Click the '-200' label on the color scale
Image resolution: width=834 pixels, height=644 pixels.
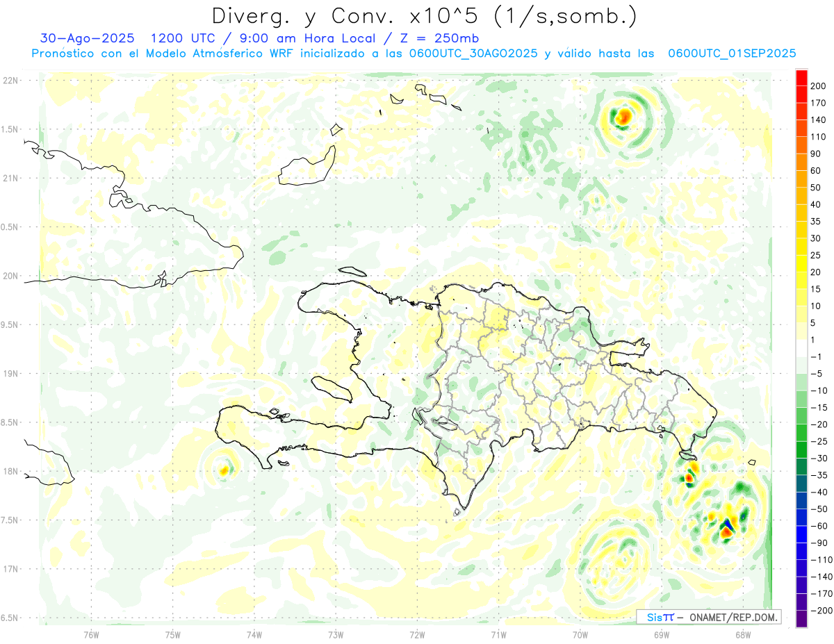click(x=816, y=611)
